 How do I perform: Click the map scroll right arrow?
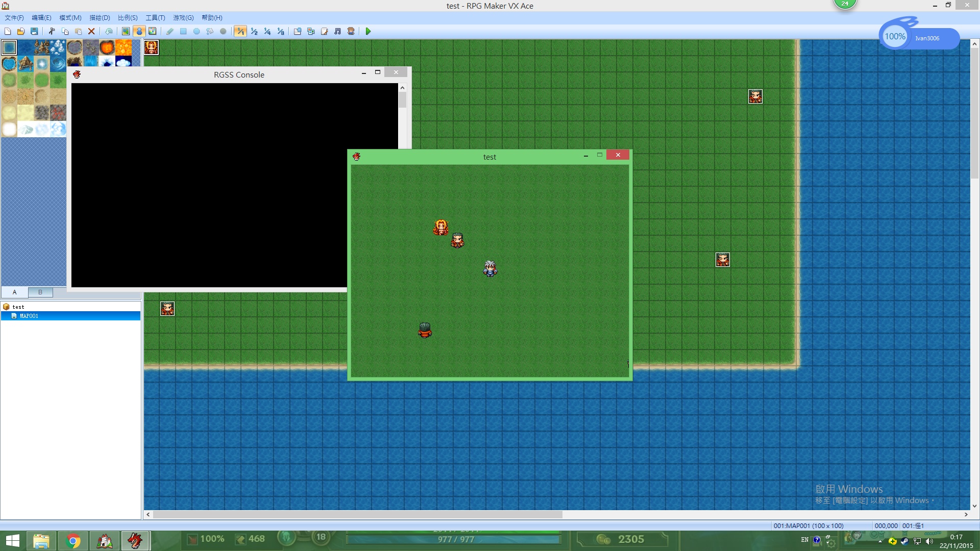[x=966, y=515]
